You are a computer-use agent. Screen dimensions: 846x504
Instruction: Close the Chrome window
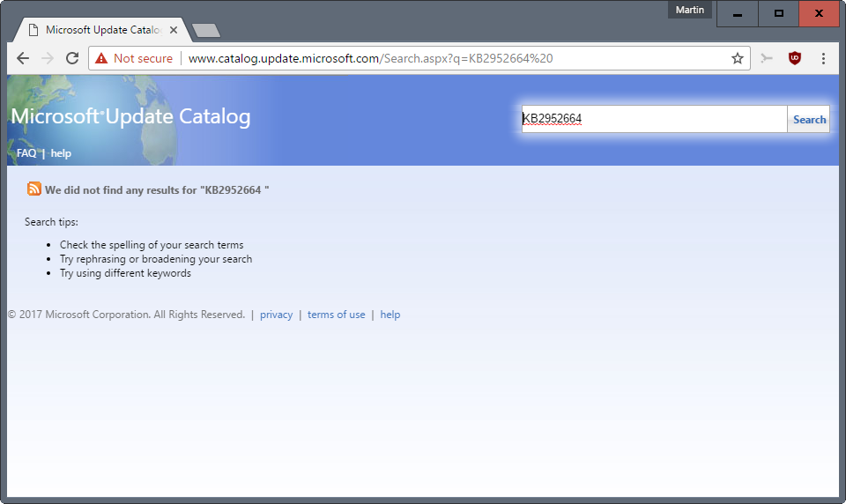(x=819, y=13)
